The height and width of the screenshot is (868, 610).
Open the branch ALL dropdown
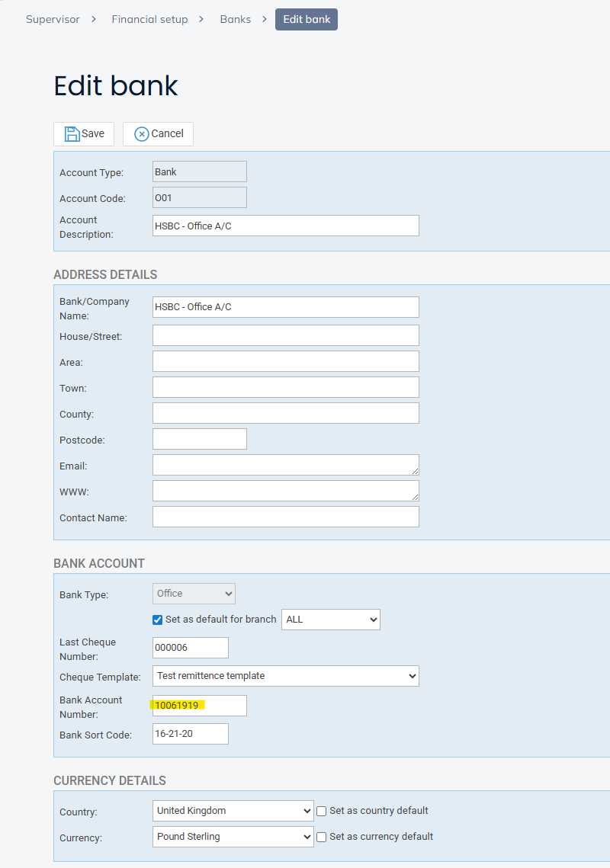click(x=331, y=620)
